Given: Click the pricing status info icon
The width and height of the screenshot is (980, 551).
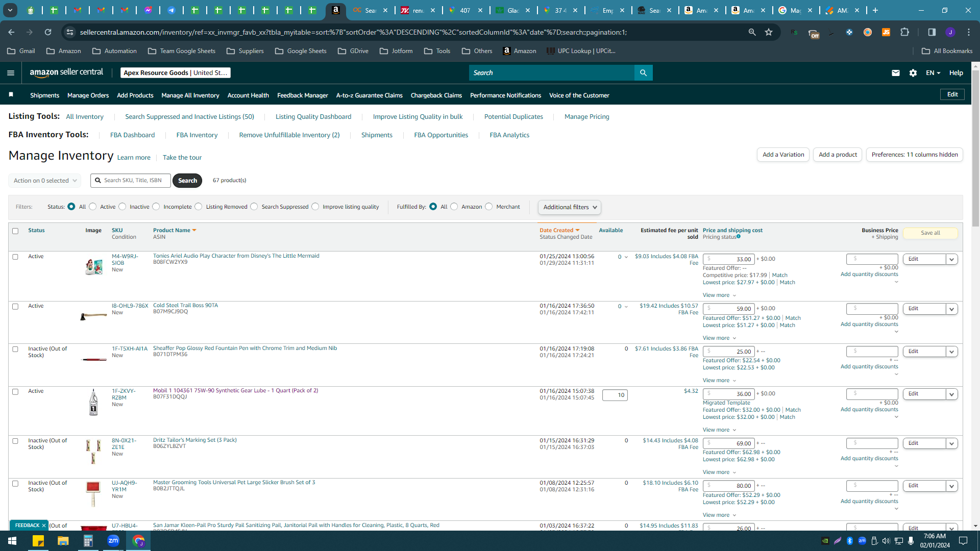Looking at the screenshot, I should 739,236.
